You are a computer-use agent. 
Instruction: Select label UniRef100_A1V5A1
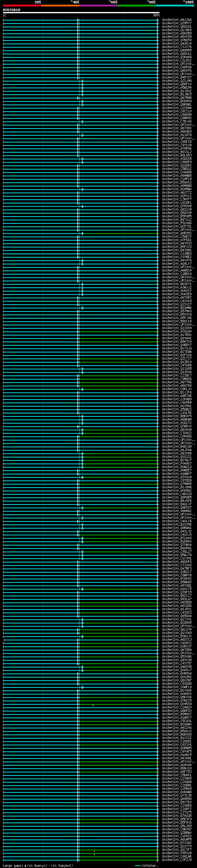coord(177,406)
